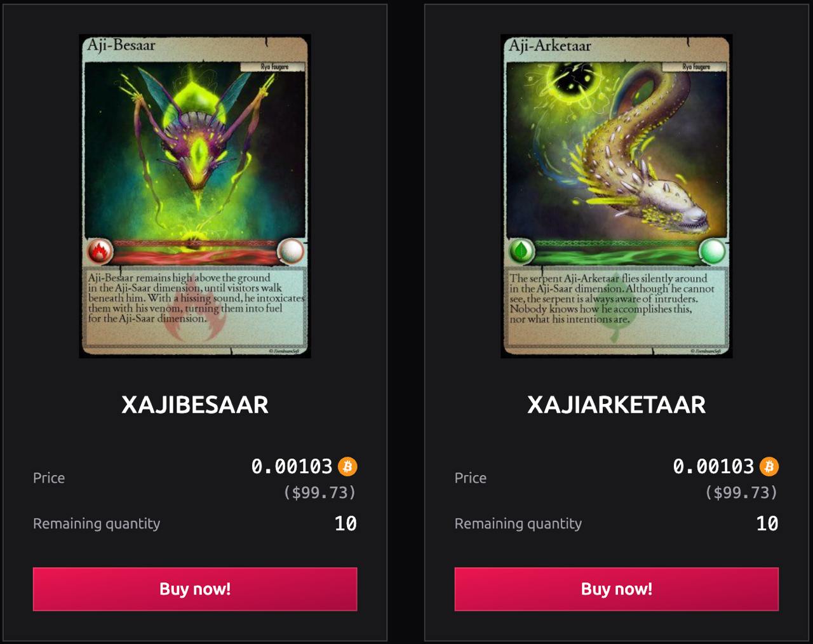The height and width of the screenshot is (644, 813).
Task: Click the Bitcoin icon beside XAJIBESAAR price
Action: [347, 467]
